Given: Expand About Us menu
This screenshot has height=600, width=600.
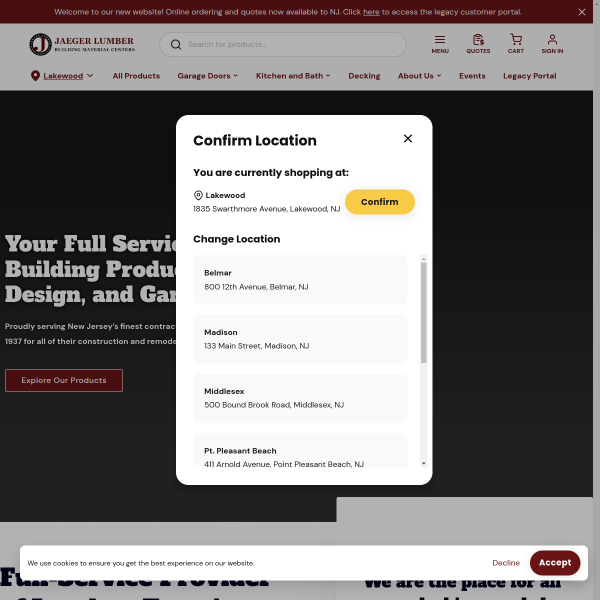Looking at the screenshot, I should tap(419, 76).
